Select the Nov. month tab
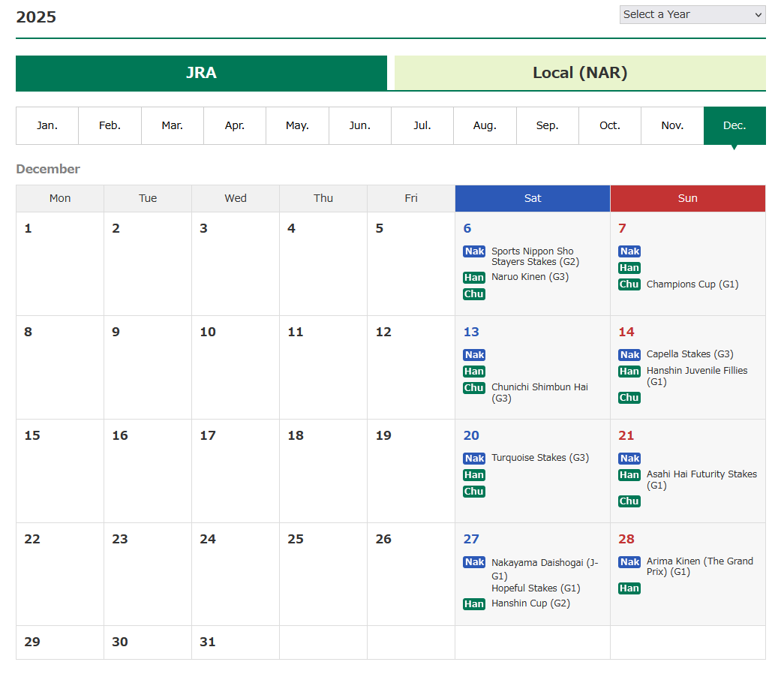This screenshot has height=674, width=784. (x=672, y=125)
